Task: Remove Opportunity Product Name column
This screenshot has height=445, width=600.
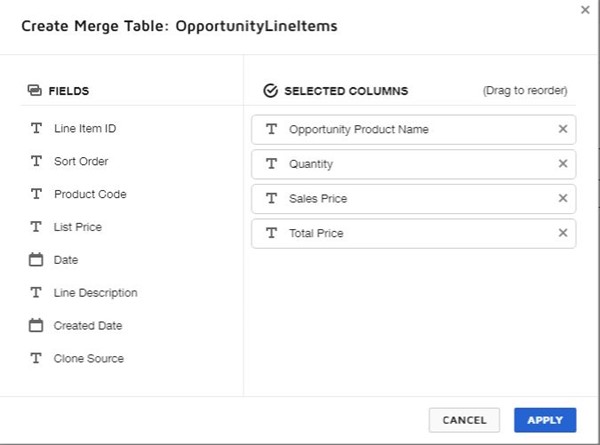Action: coord(562,129)
